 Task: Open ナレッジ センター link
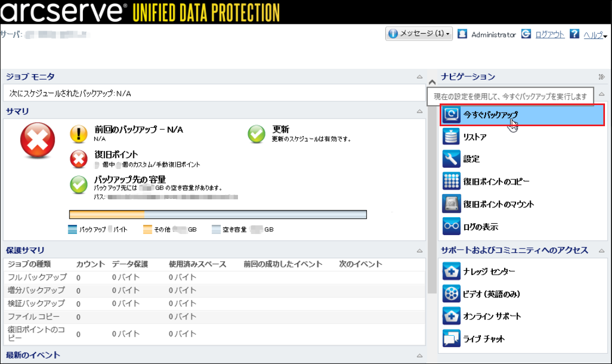click(x=488, y=271)
